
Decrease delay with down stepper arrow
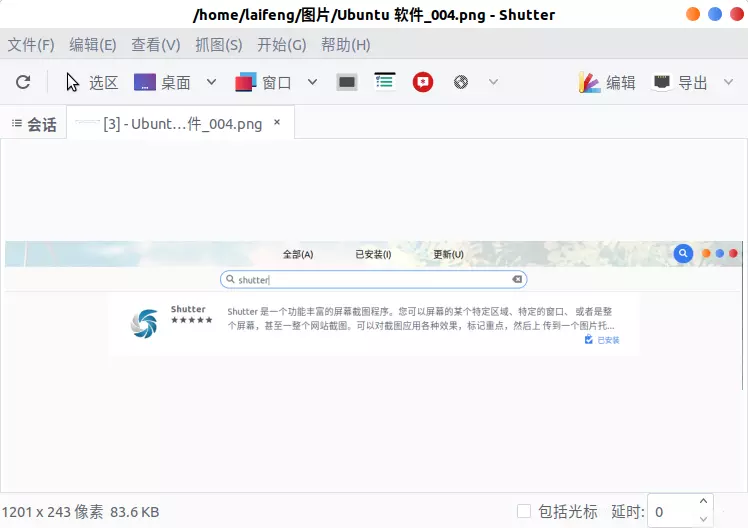click(x=703, y=519)
